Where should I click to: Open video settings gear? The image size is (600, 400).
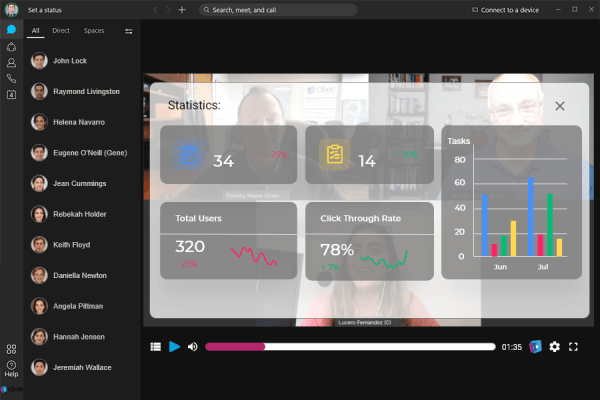coord(554,347)
